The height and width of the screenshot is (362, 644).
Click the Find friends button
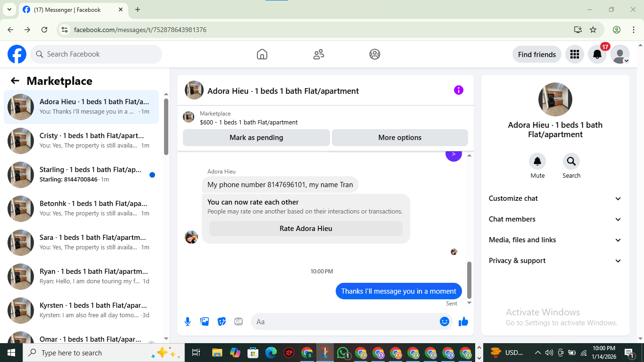coord(537,54)
